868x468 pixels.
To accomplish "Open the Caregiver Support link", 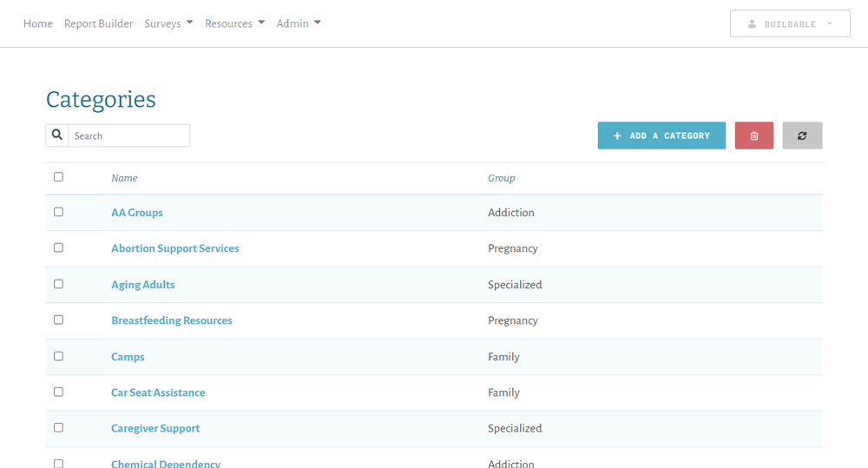I will point(155,429).
